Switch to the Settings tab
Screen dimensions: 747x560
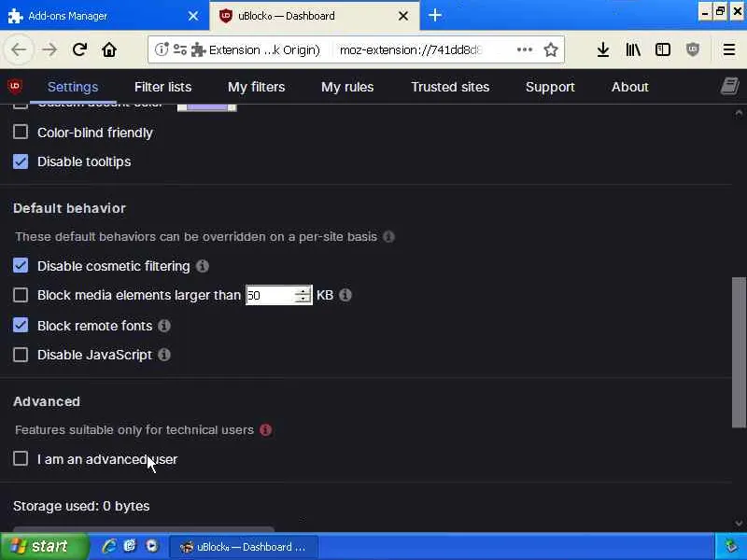pyautogui.click(x=73, y=87)
